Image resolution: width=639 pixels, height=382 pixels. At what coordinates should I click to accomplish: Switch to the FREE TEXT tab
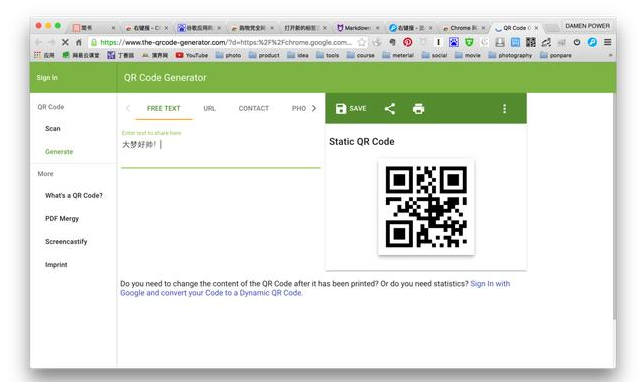pyautogui.click(x=163, y=108)
